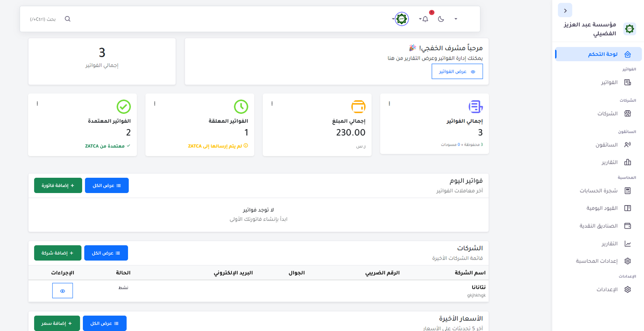Viewport: 644px width, 331px height.
Task: Click the drivers icon beside السائقون
Action: (x=627, y=145)
